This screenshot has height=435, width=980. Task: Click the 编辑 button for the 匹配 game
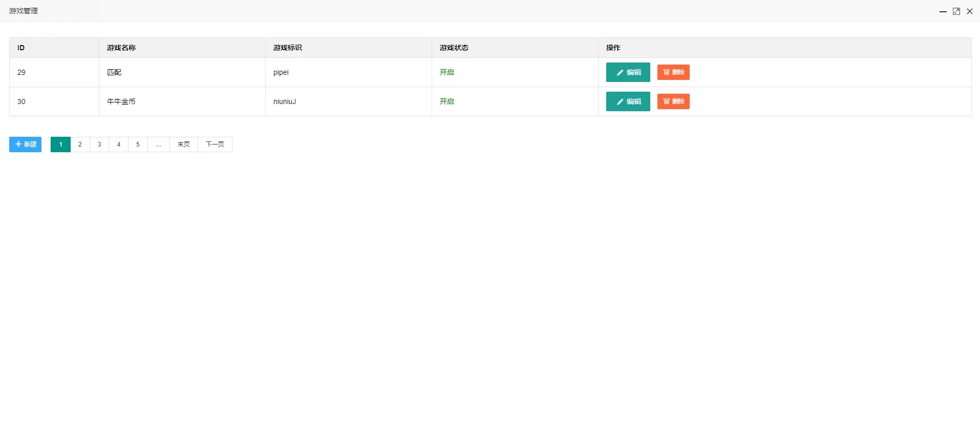point(628,72)
